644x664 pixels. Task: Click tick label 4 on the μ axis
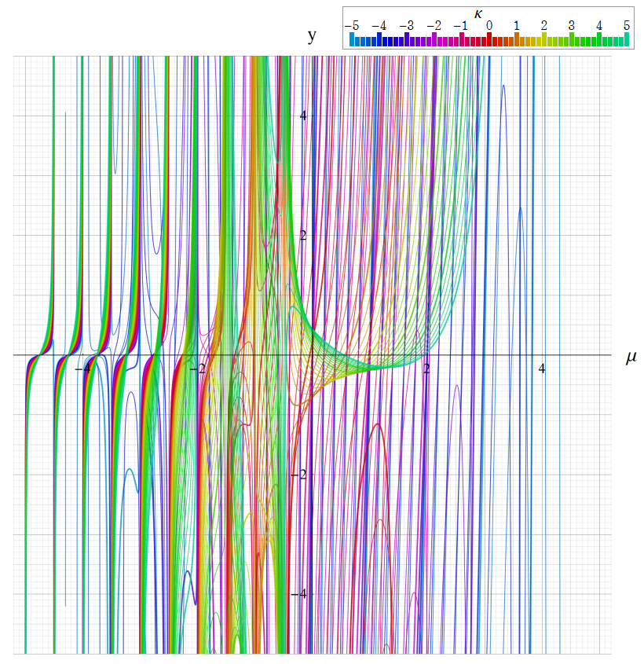(x=541, y=368)
